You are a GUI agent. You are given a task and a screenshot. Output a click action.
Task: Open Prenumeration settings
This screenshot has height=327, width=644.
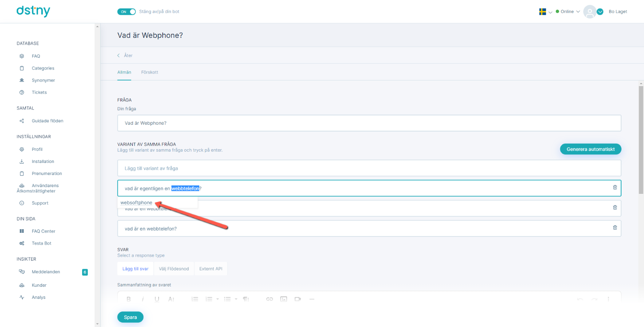(x=47, y=174)
